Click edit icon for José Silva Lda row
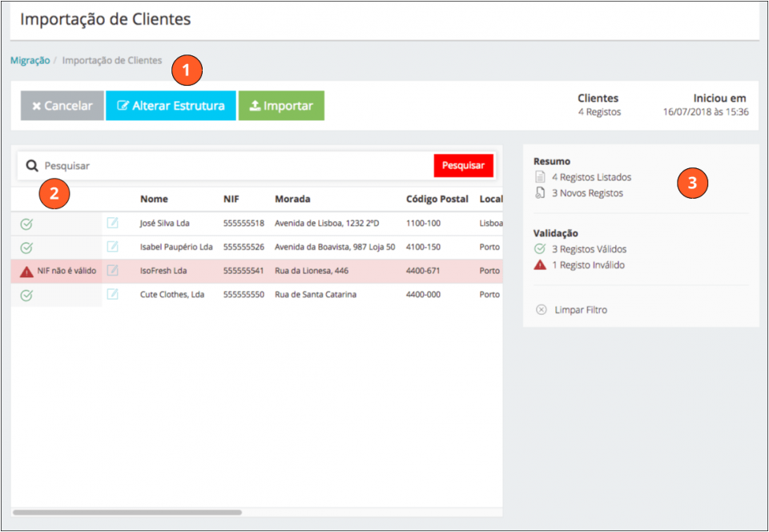The height and width of the screenshot is (532, 769). [113, 223]
